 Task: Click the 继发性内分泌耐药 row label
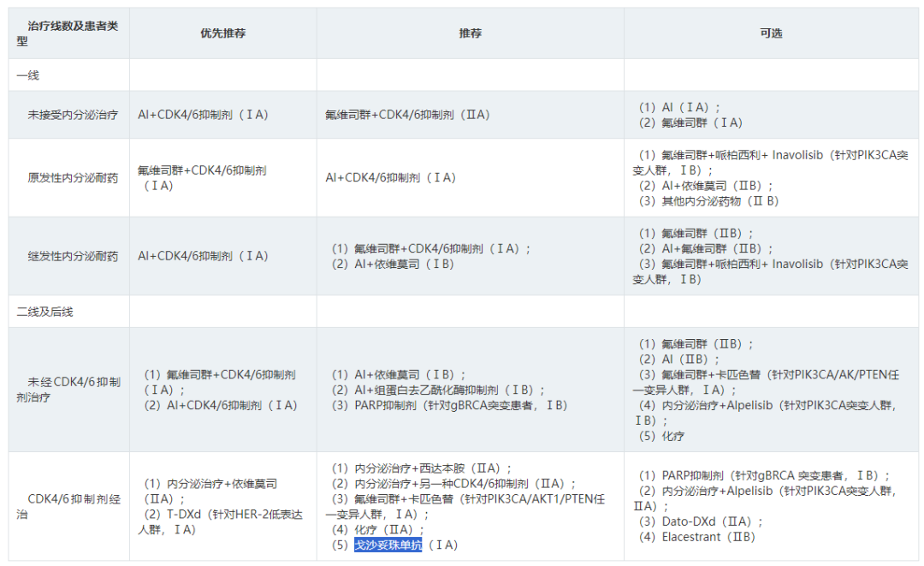73,256
